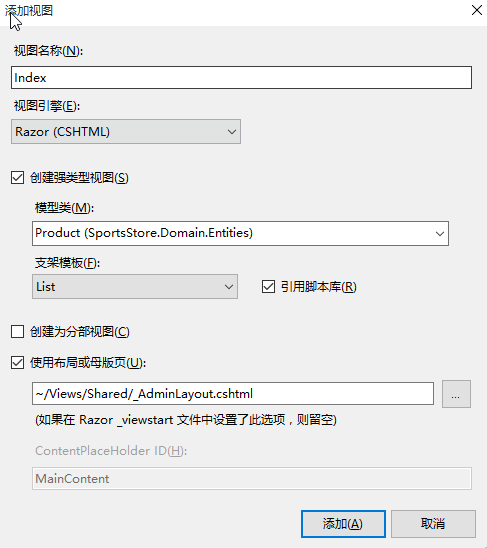Open the List scaffold template dropdown
The width and height of the screenshot is (487, 548).
tap(135, 287)
